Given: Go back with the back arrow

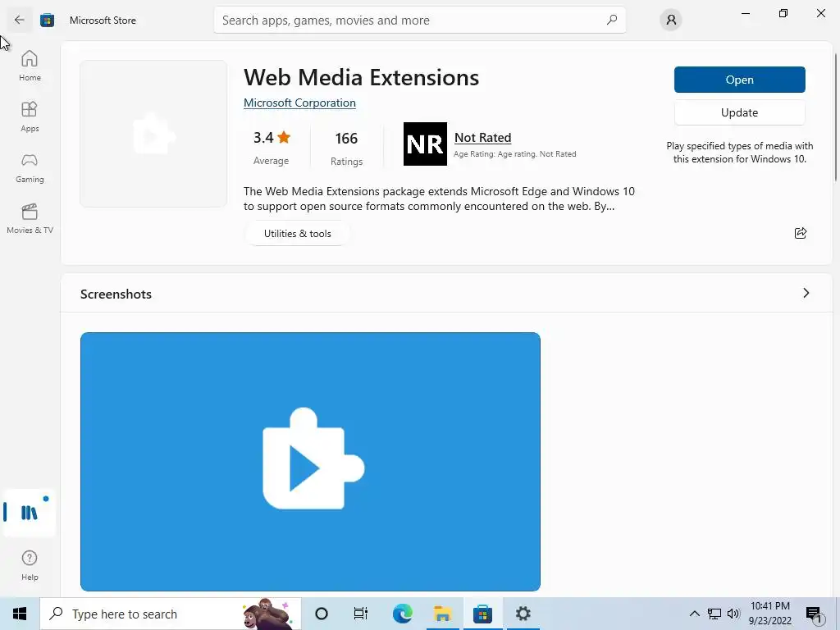Looking at the screenshot, I should pyautogui.click(x=20, y=21).
